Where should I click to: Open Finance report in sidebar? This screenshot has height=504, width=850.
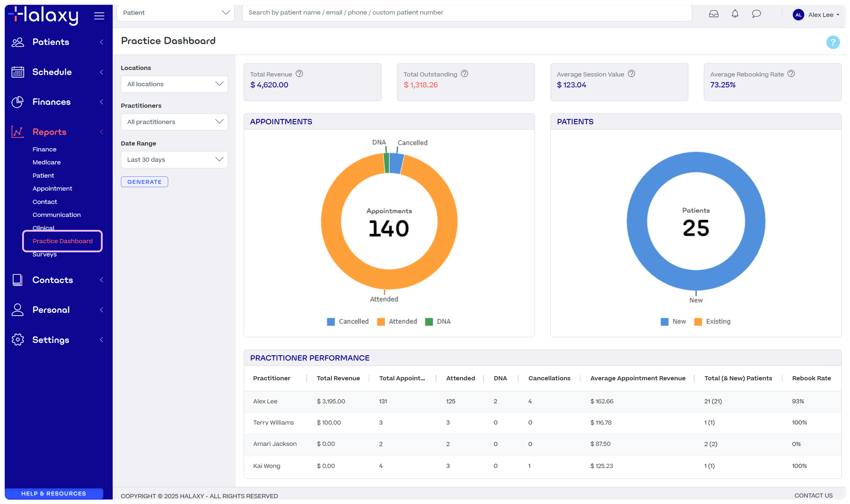(x=44, y=149)
